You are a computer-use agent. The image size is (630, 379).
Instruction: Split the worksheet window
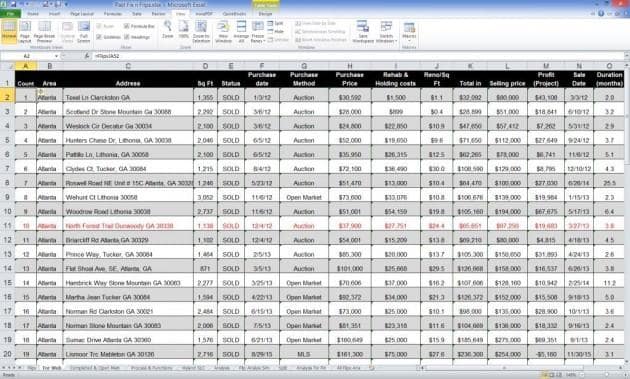(x=276, y=24)
